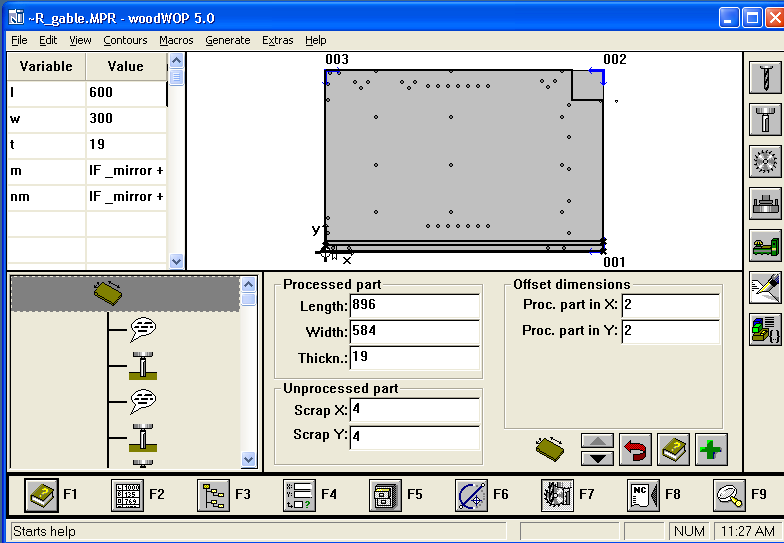Open the F3 tree structure icon
Viewport: 784px width, 543px height.
(214, 495)
